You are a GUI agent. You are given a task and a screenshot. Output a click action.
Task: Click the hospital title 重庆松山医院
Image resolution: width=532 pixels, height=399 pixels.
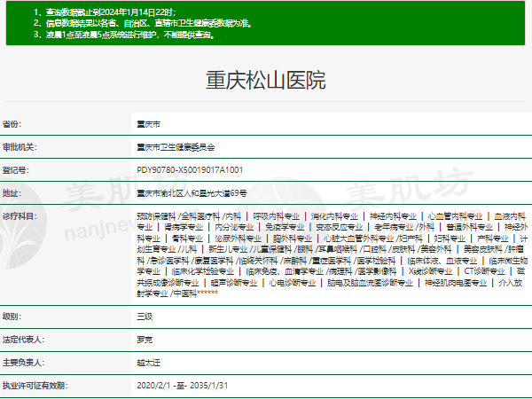tap(266, 81)
